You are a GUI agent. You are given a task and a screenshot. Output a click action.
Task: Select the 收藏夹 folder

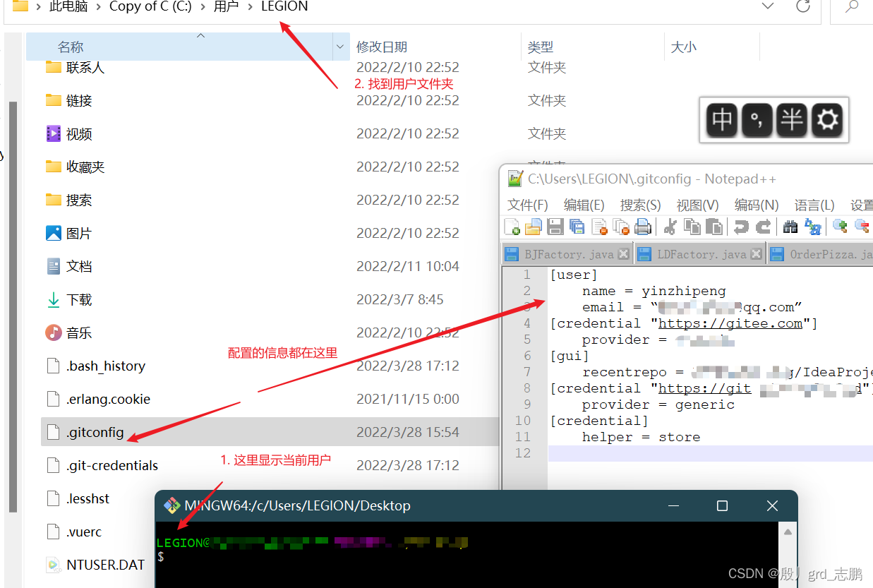tap(85, 167)
